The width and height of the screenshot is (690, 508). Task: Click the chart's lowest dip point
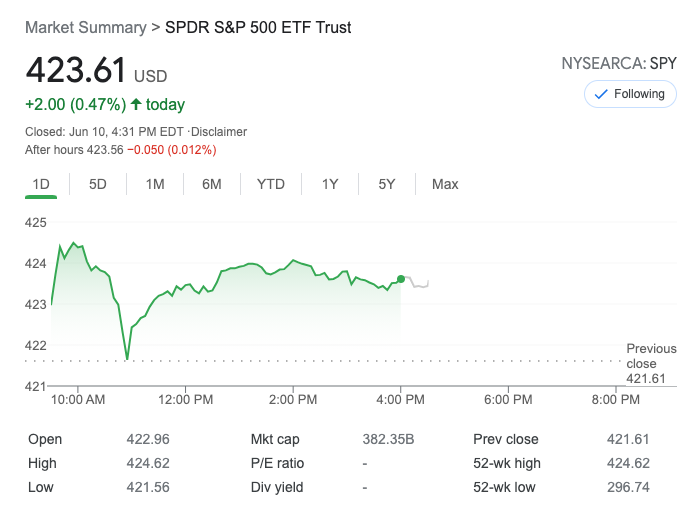point(127,358)
